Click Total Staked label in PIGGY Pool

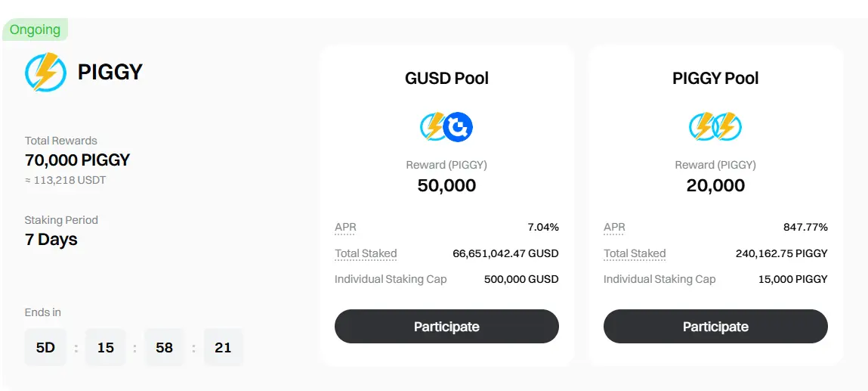click(x=635, y=253)
